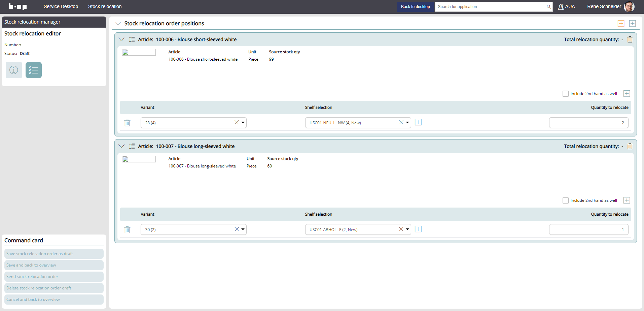The height and width of the screenshot is (311, 644).
Task: Delete the 100-006 Blouse short-sleeved article block
Action: [630, 39]
